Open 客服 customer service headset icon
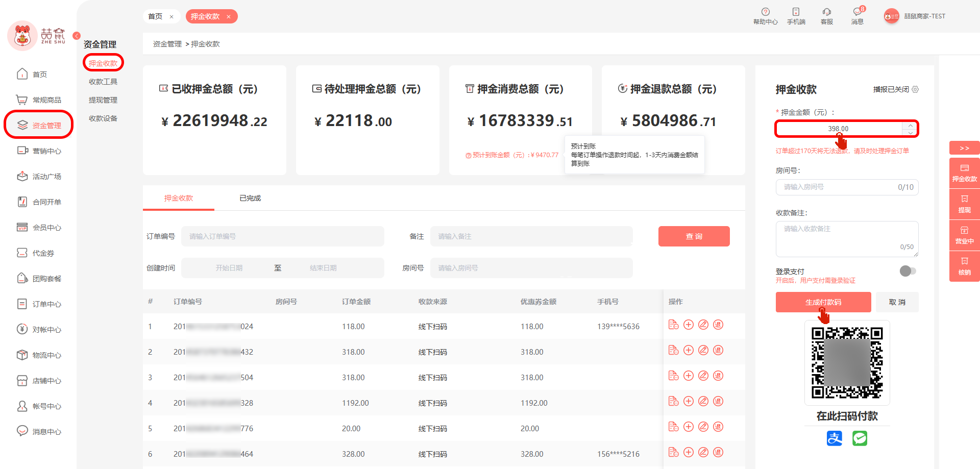Screen dimensions: 980x469 826,12
